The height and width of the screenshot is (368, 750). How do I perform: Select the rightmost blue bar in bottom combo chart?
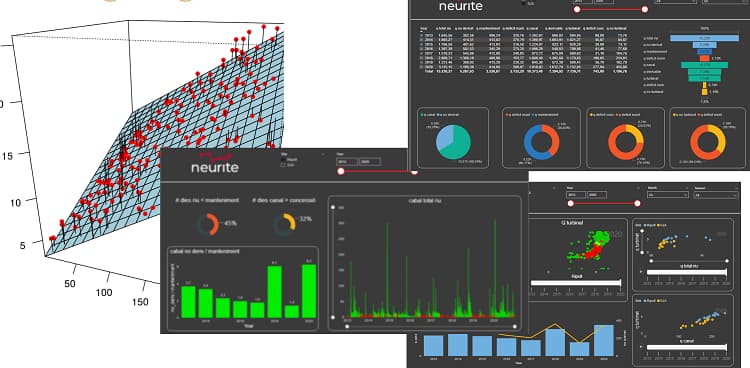point(603,341)
